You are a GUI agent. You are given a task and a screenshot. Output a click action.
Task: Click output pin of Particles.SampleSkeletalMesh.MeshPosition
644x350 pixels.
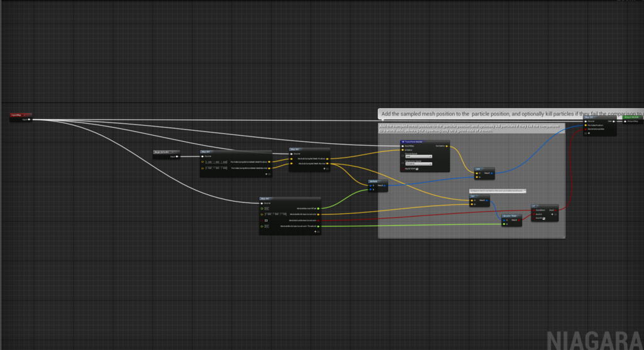tap(269, 161)
